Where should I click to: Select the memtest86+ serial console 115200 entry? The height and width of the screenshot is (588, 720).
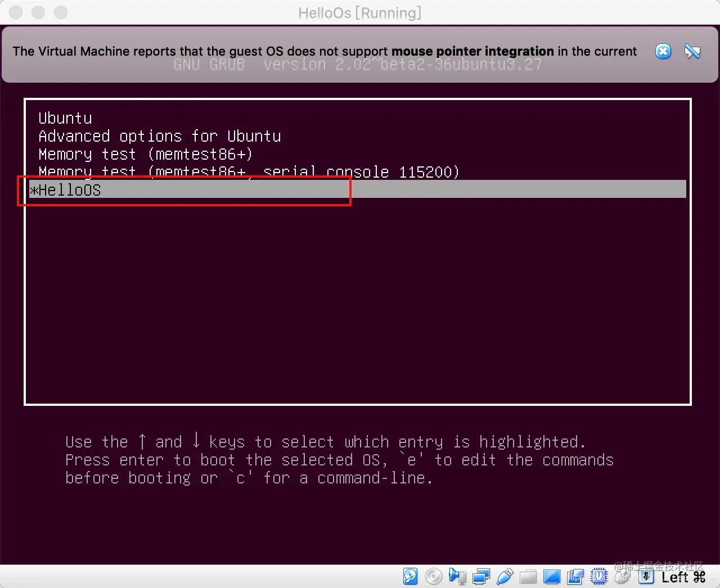click(249, 172)
